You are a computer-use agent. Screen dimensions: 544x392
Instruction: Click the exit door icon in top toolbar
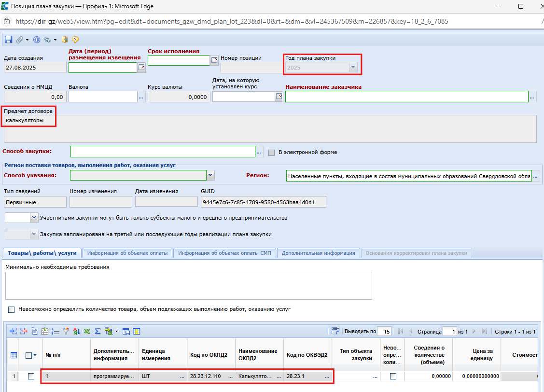[x=65, y=40]
